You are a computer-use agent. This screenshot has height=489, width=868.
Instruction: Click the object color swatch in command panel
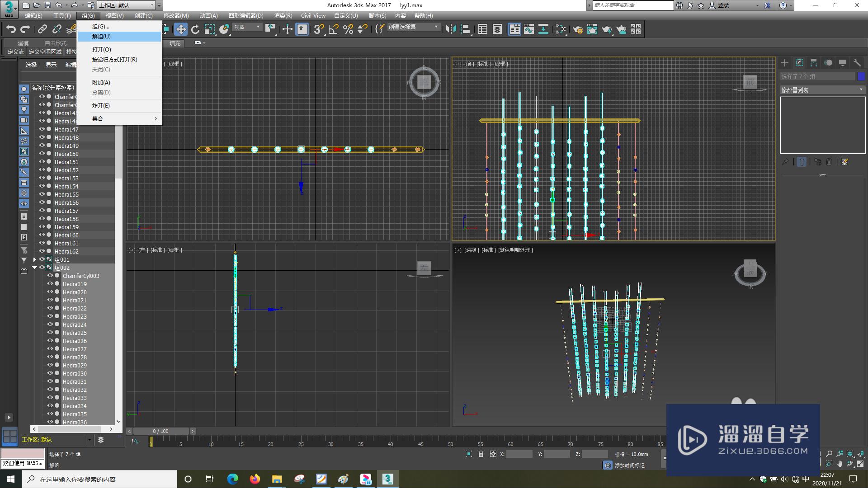(861, 77)
